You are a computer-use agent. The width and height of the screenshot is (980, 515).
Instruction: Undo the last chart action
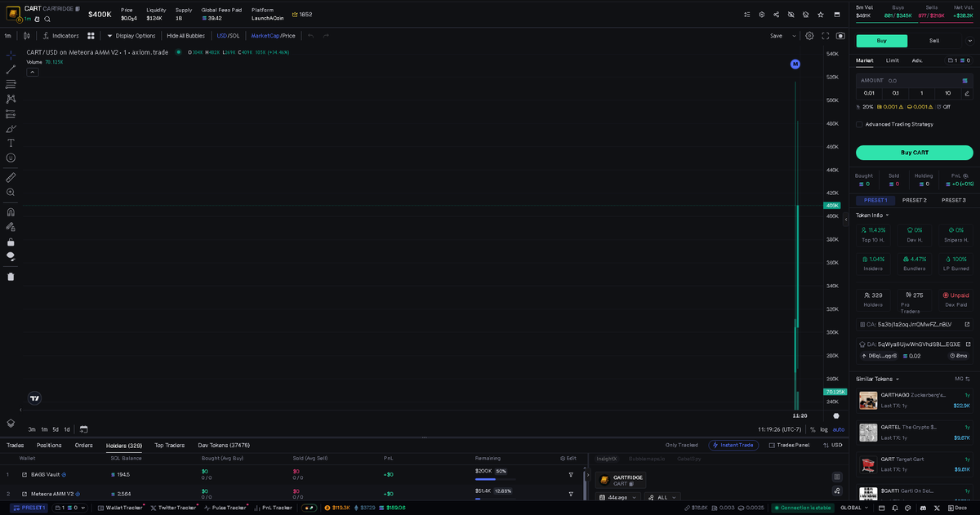pos(310,36)
